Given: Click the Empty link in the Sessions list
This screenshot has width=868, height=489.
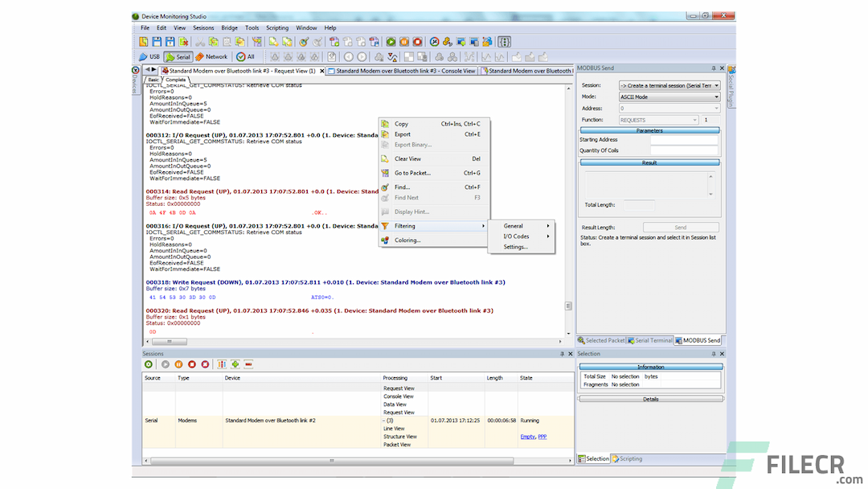Looking at the screenshot, I should [527, 436].
